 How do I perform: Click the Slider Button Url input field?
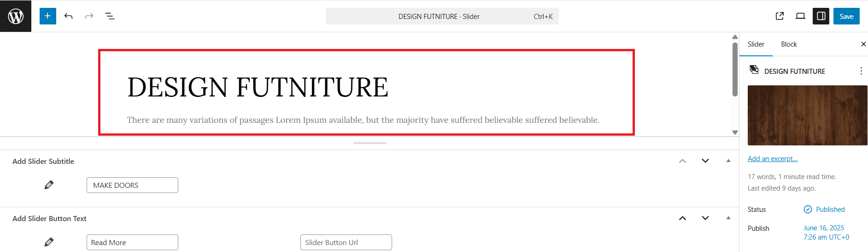(x=346, y=242)
